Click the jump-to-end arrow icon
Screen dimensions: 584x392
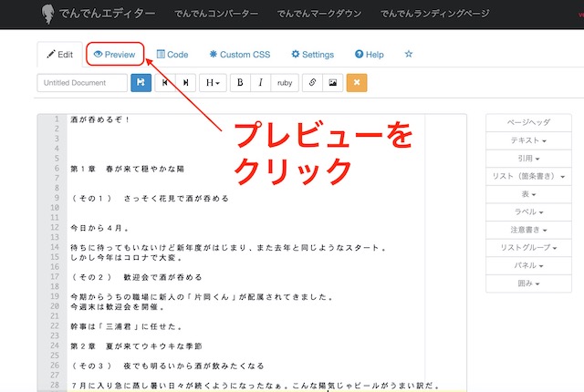tap(185, 82)
